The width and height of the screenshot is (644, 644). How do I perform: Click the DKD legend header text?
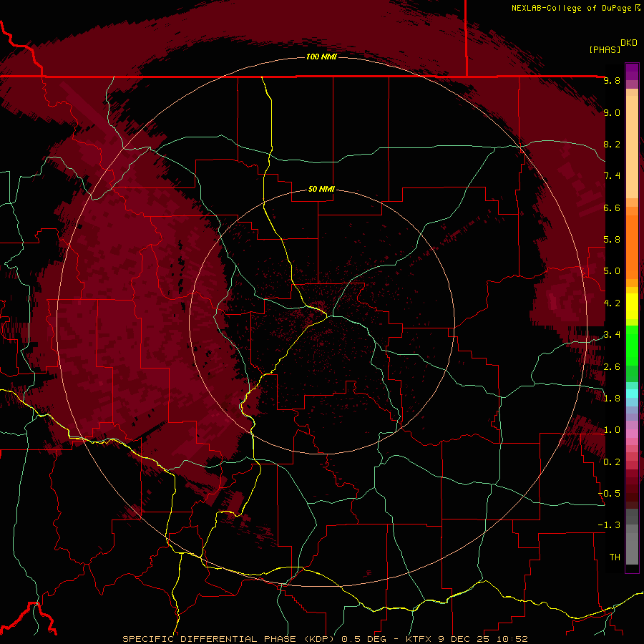click(629, 43)
